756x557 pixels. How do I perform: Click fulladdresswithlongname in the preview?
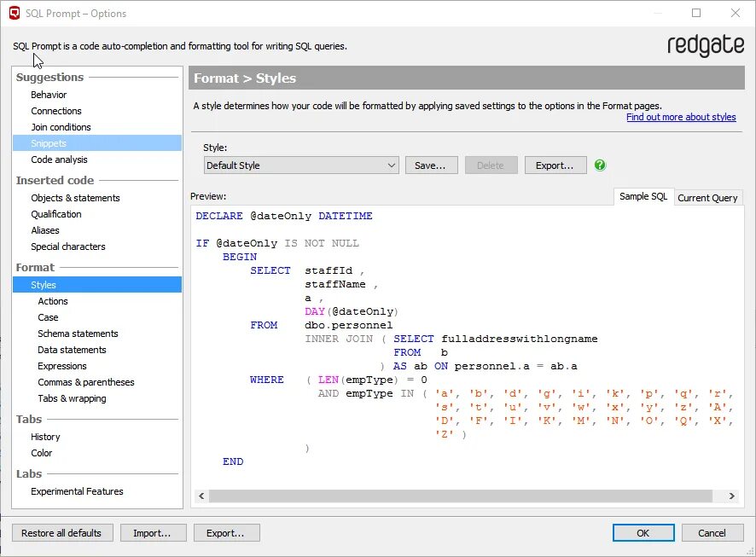pyautogui.click(x=520, y=339)
